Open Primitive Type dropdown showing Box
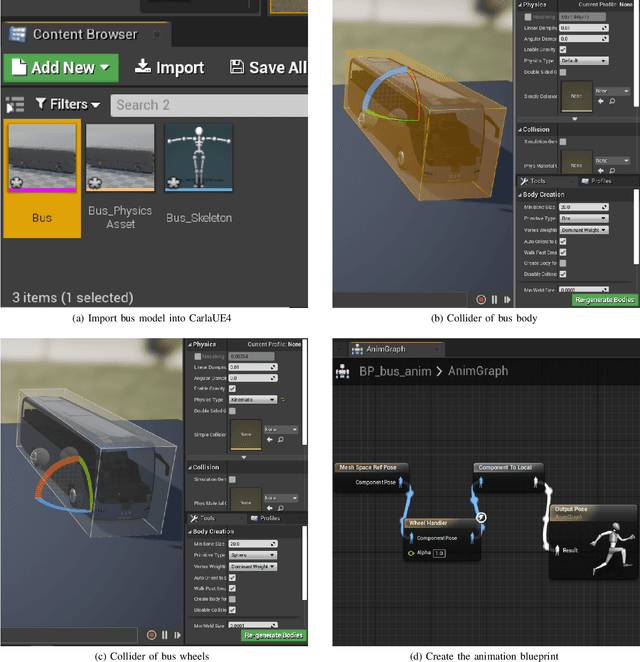This screenshot has height=662, width=640. (x=584, y=218)
